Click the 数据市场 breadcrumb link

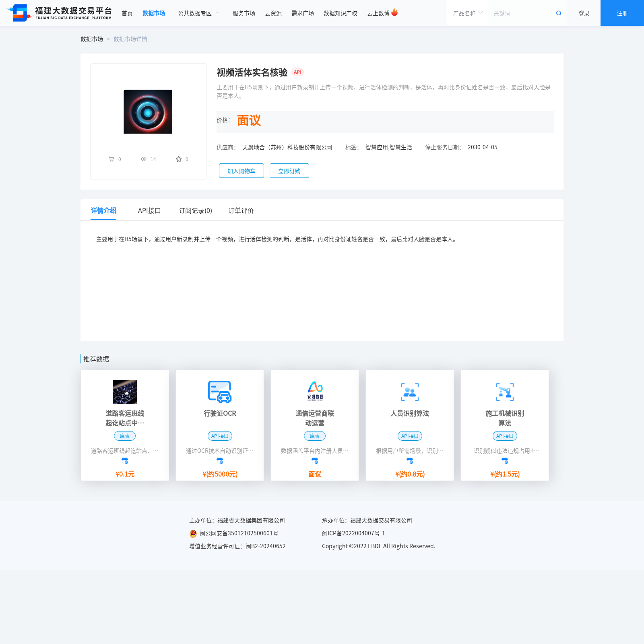pyautogui.click(x=92, y=39)
